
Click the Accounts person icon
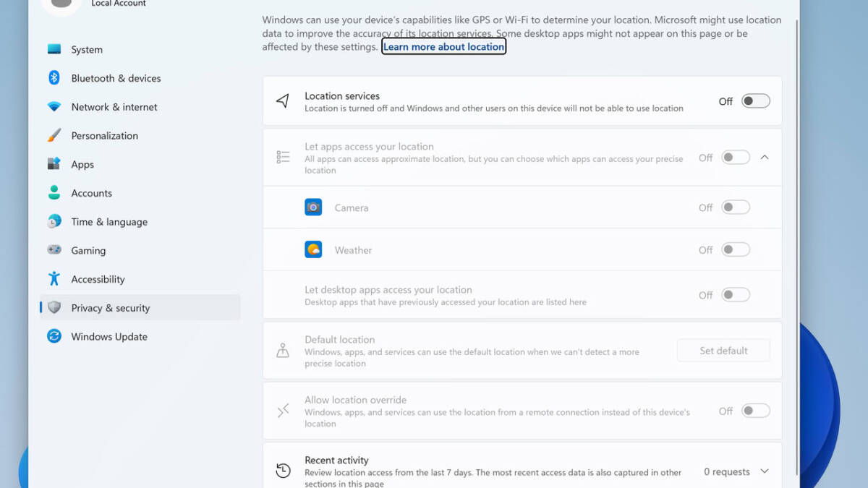coord(54,193)
